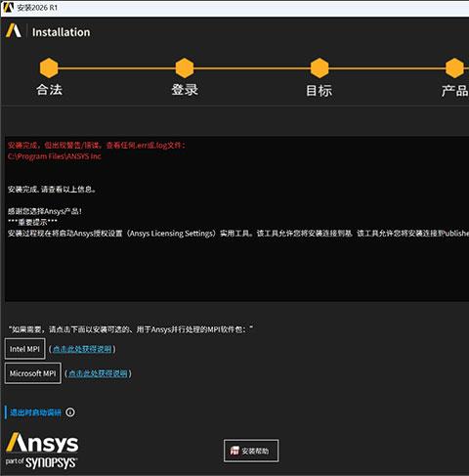Click the ***重要提示*** line

(x=32, y=222)
